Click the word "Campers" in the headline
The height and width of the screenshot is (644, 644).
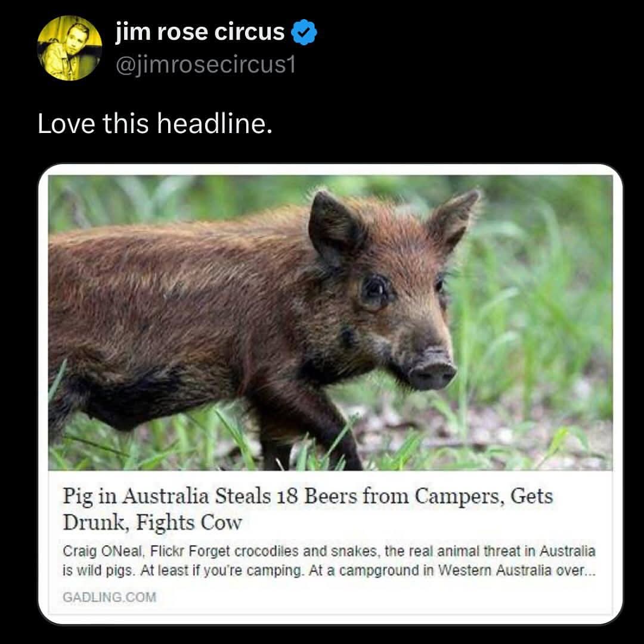click(x=459, y=496)
